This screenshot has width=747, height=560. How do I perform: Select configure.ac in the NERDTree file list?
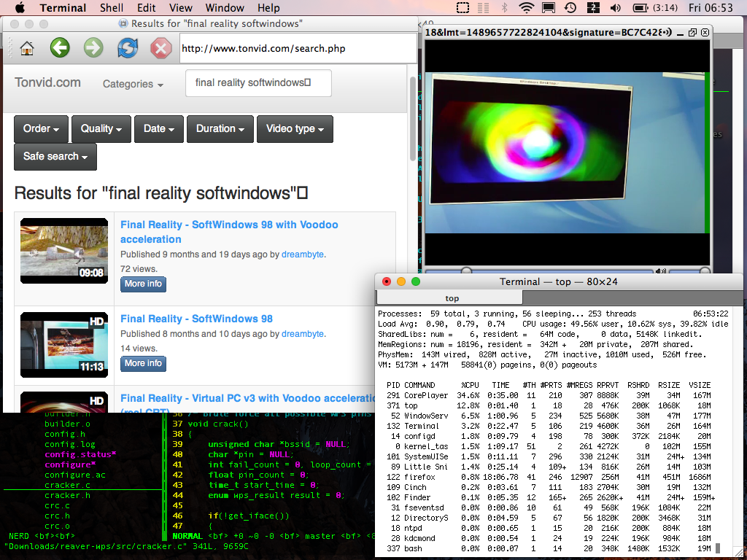tap(75, 475)
